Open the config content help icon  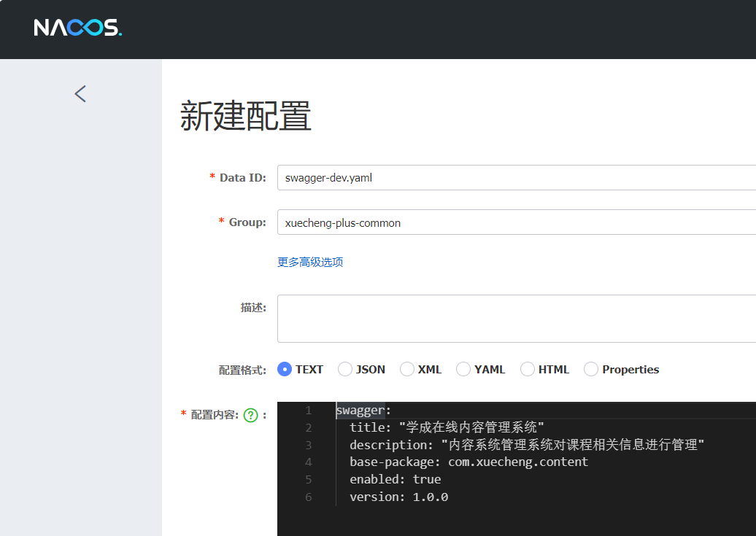click(x=251, y=415)
